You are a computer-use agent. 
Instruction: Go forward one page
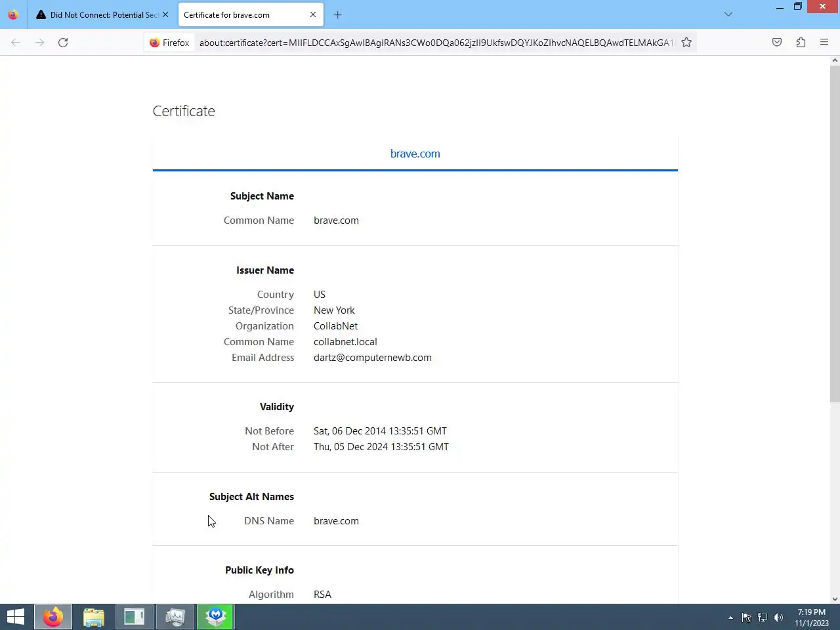(39, 43)
